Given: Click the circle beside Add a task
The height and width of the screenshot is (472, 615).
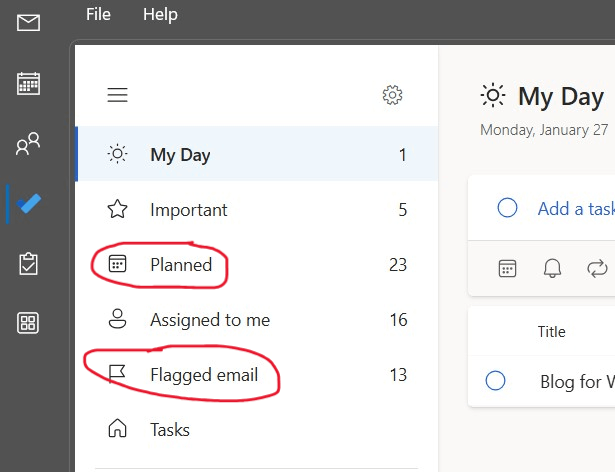Looking at the screenshot, I should 507,208.
